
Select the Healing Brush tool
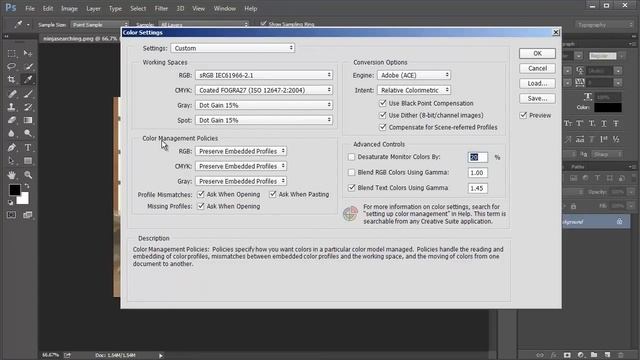coord(11,94)
